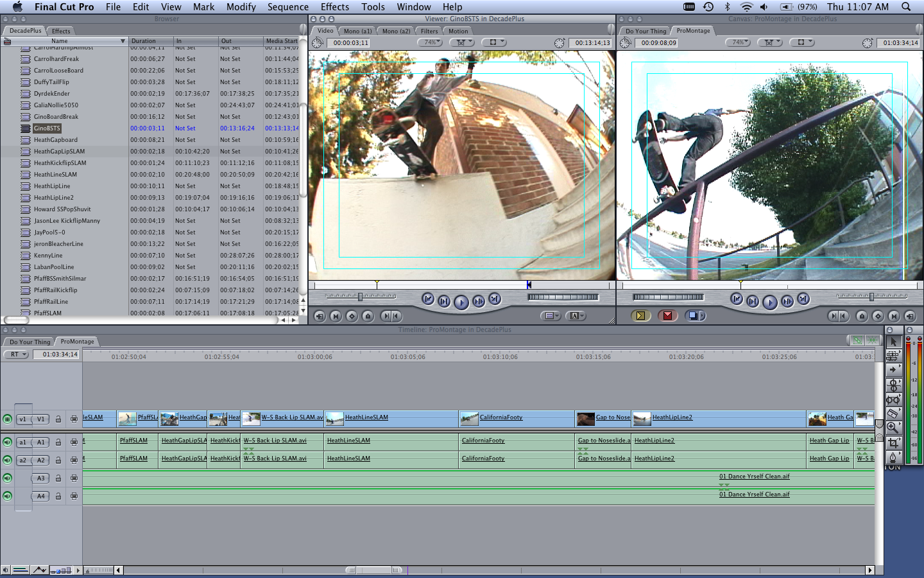This screenshot has width=924, height=578.
Task: Sort the Browser by Duration column
Action: point(151,40)
